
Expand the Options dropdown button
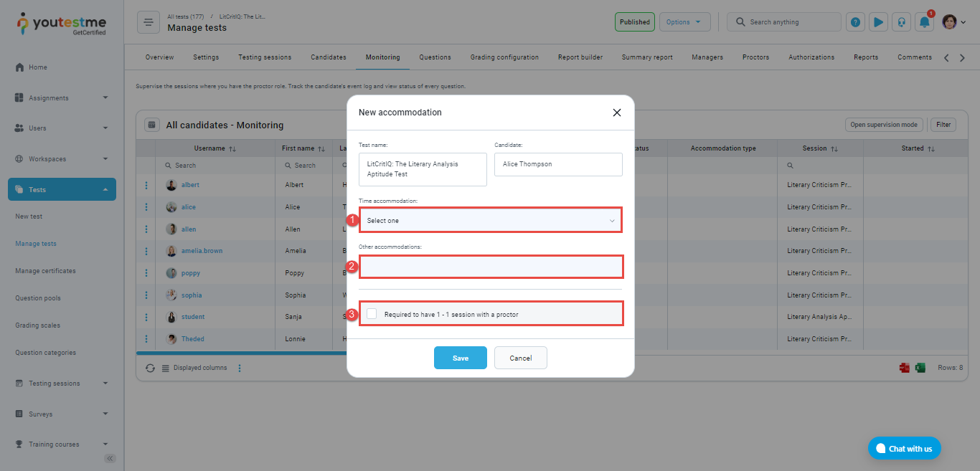[684, 22]
